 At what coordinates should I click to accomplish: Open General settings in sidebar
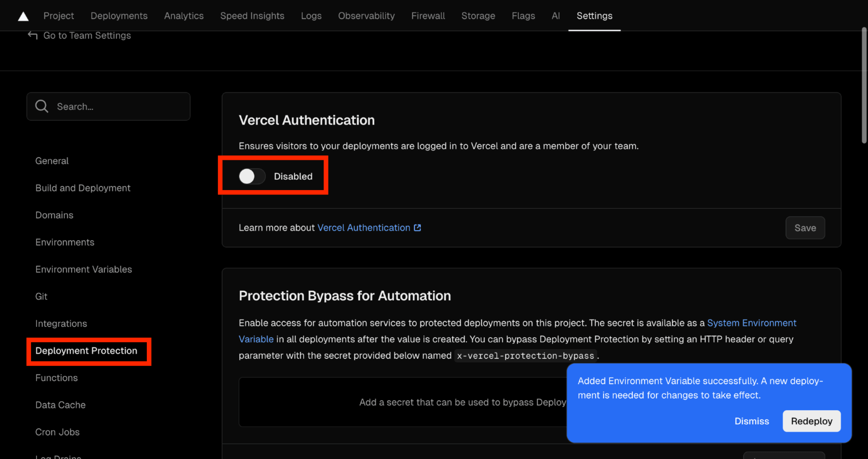(x=52, y=161)
